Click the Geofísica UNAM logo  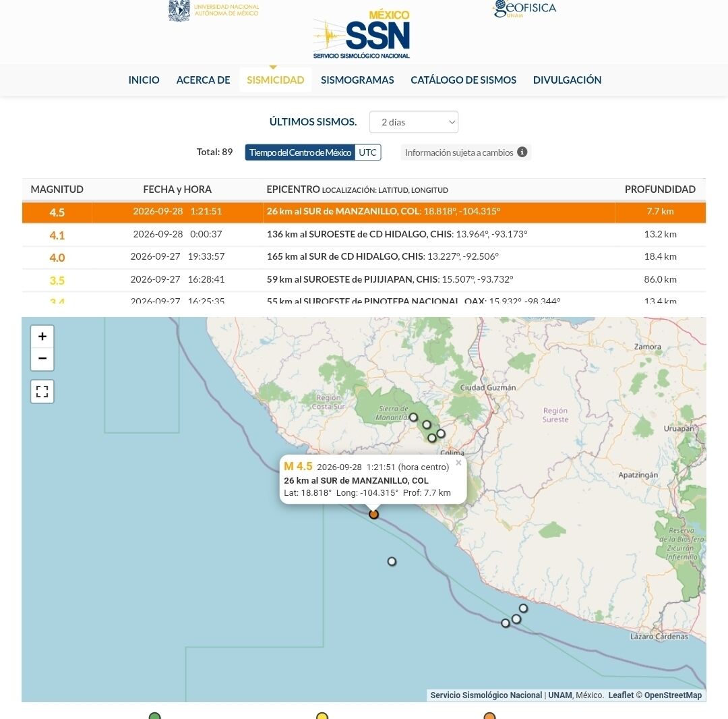coord(524,8)
